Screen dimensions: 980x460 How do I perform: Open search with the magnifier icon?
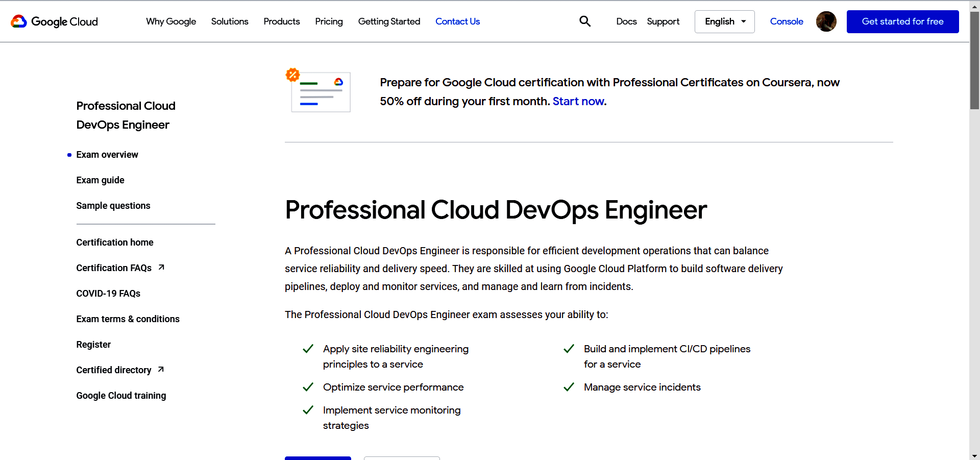pyautogui.click(x=585, y=21)
